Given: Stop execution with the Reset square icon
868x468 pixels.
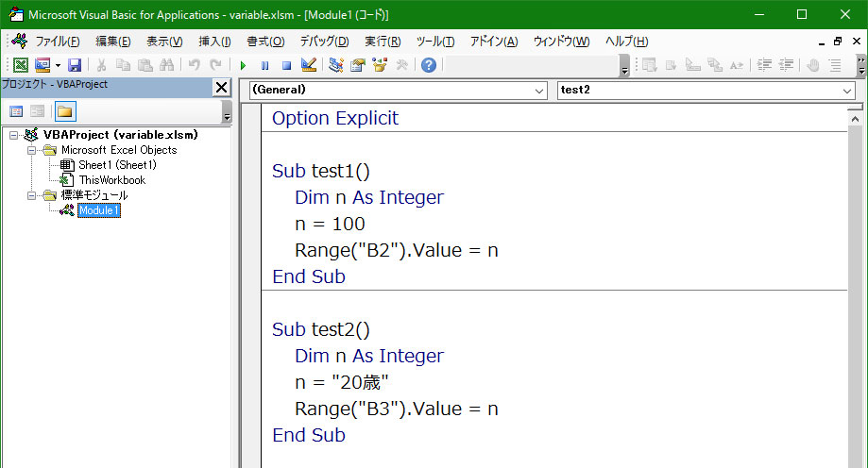Looking at the screenshot, I should pos(286,65).
